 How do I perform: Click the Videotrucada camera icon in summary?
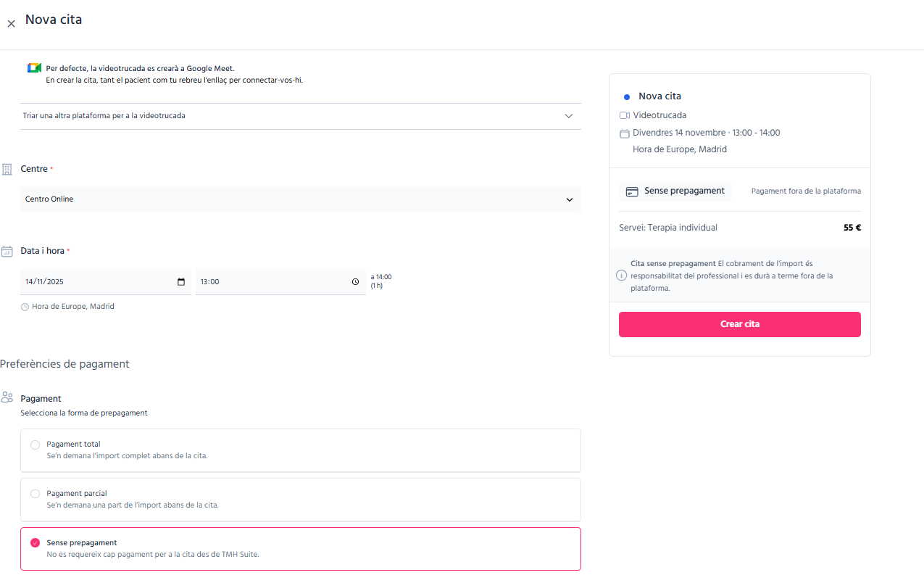625,115
